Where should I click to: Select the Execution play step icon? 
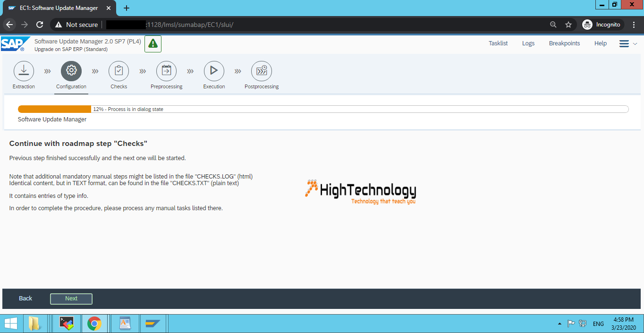pos(214,71)
